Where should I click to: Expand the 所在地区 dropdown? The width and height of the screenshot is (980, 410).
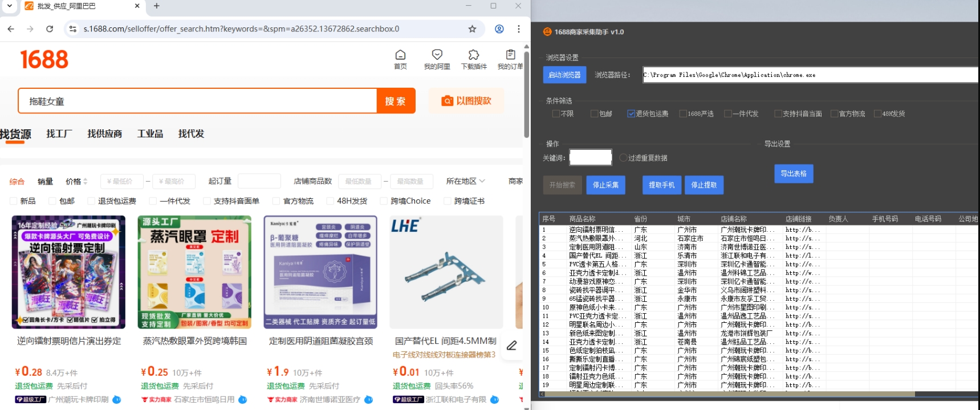point(465,181)
